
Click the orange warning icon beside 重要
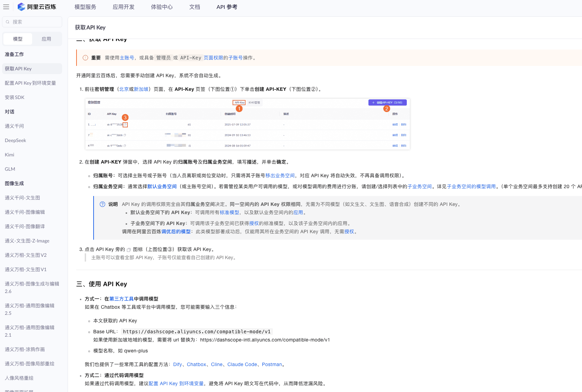(x=85, y=58)
